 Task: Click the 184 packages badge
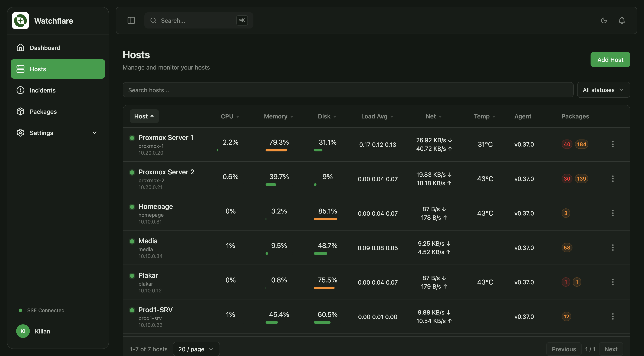pyautogui.click(x=582, y=144)
